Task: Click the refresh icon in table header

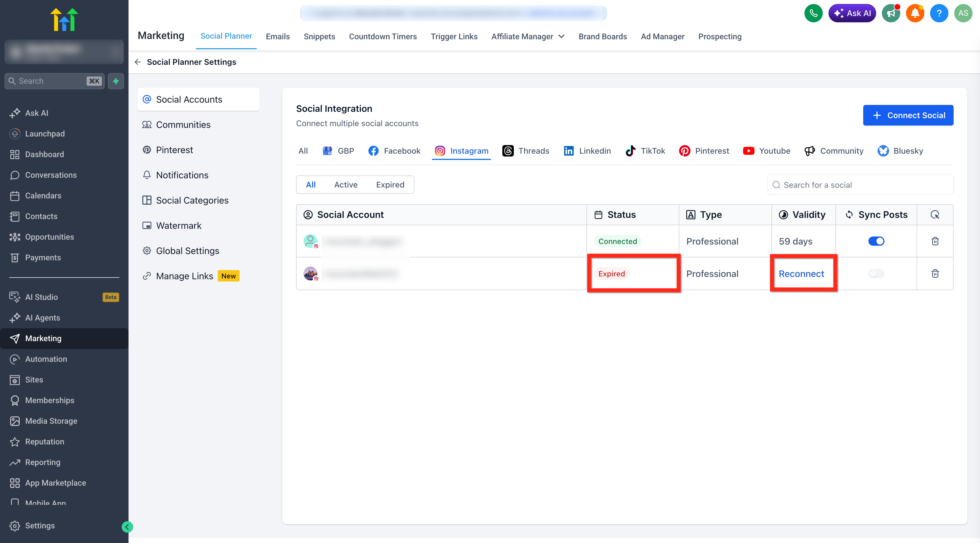Action: pos(935,215)
